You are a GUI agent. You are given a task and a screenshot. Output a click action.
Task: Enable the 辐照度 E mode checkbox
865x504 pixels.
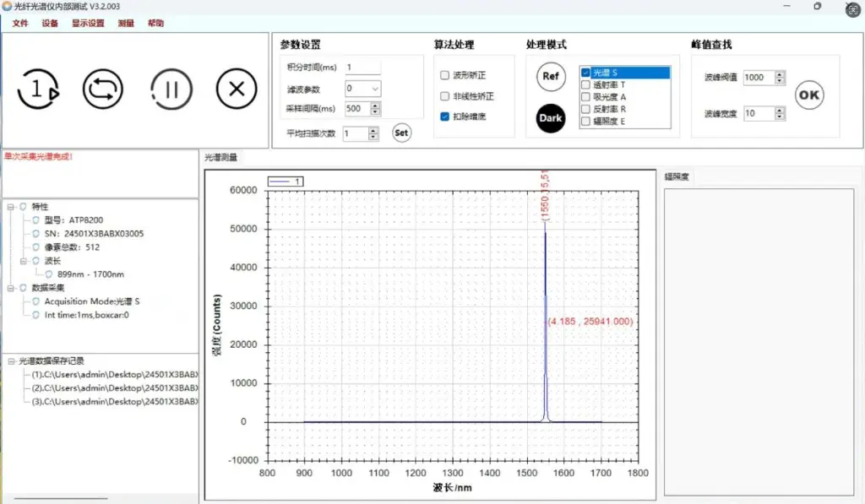point(586,122)
